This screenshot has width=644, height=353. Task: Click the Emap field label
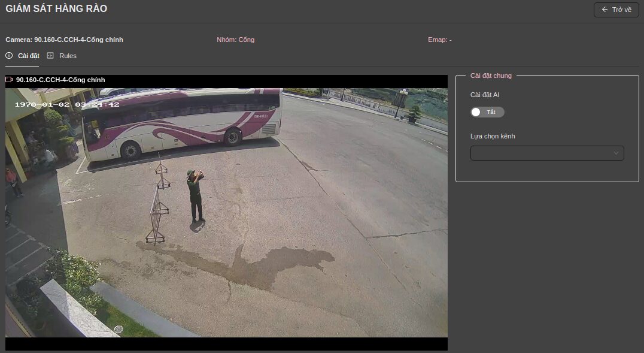439,40
